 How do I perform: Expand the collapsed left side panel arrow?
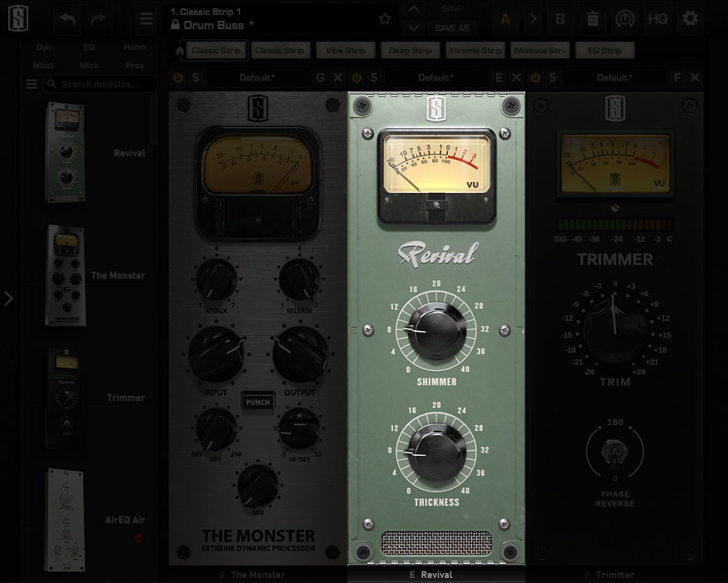(8, 299)
